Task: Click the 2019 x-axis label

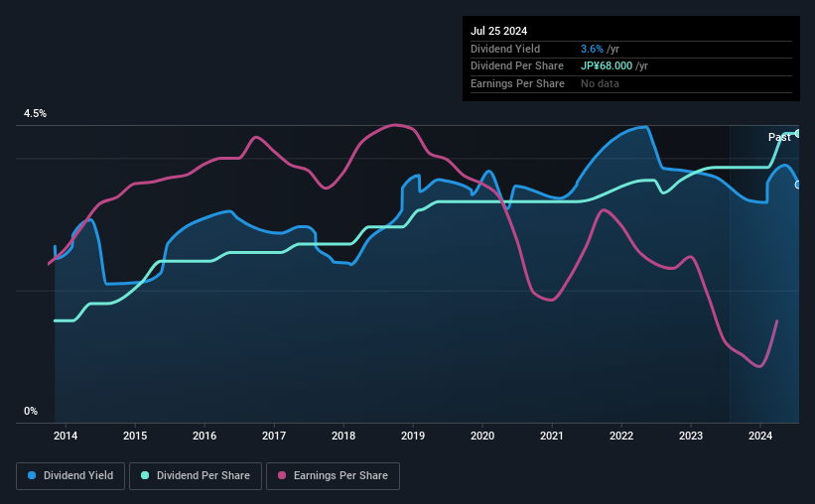Action: click(x=413, y=436)
